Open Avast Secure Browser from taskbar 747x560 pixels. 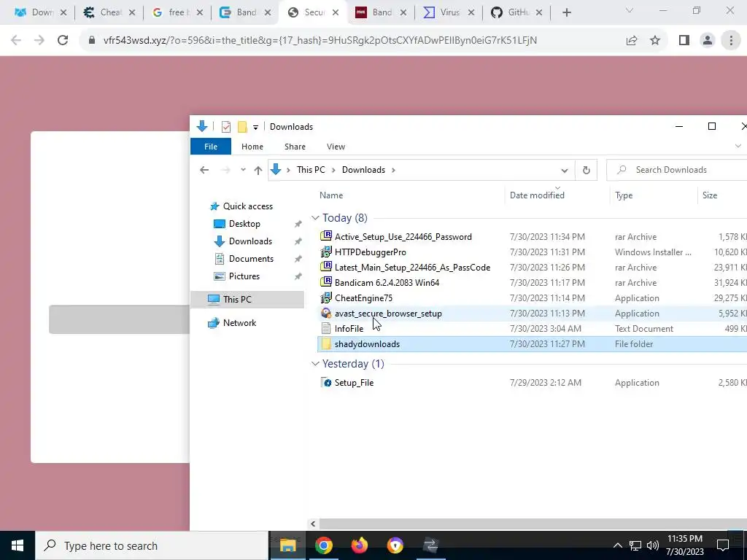395,545
